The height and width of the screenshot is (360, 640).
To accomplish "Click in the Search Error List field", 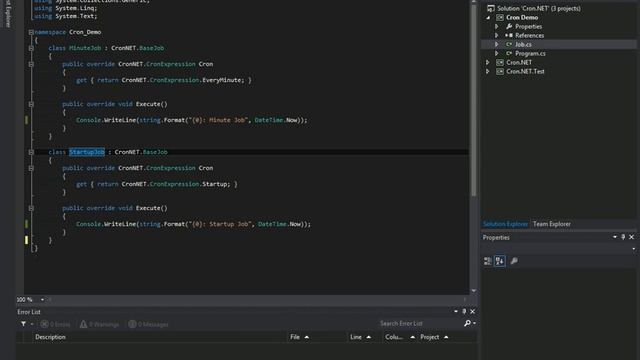I will click(420, 323).
